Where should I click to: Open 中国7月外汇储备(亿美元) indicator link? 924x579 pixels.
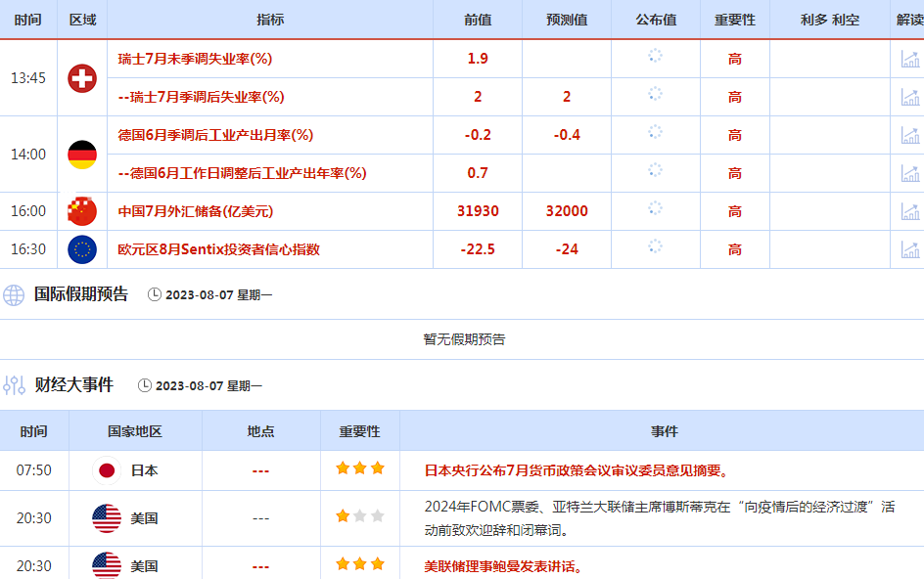click(x=195, y=211)
